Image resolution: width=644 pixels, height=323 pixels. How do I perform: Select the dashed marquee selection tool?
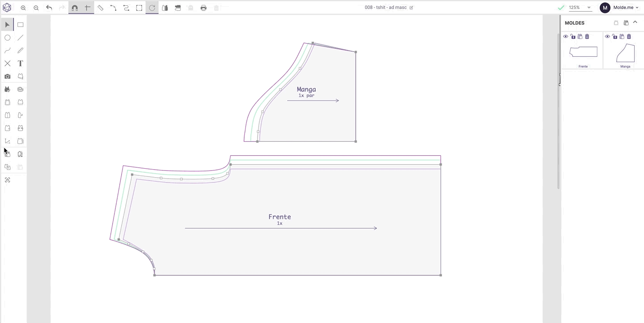(140, 8)
